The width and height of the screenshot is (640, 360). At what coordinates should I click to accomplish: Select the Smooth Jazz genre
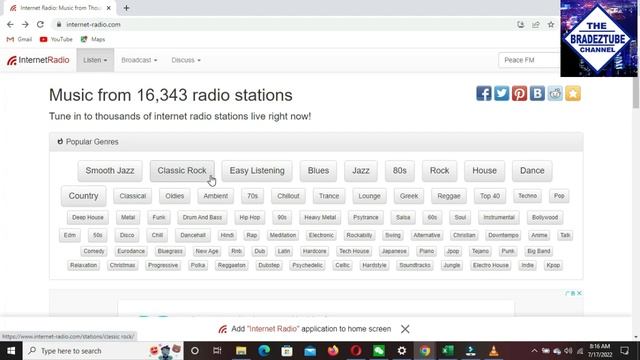pyautogui.click(x=110, y=171)
